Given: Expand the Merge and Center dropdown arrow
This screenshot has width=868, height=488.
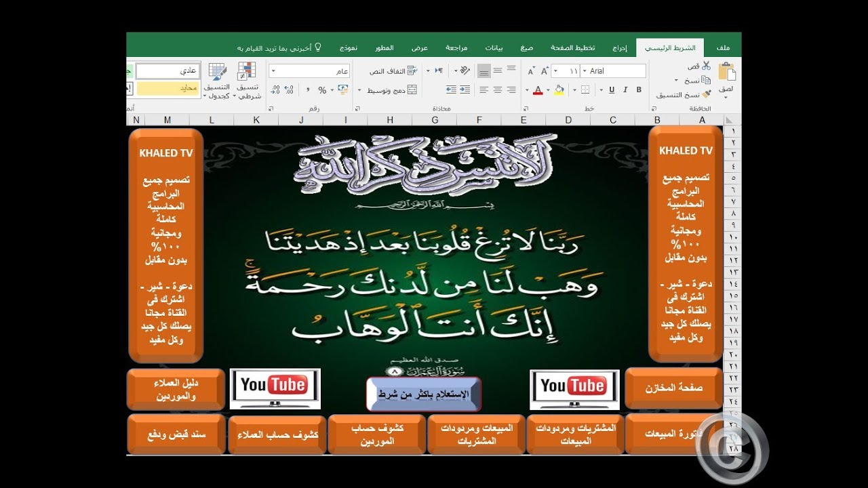Looking at the screenshot, I should (x=359, y=89).
